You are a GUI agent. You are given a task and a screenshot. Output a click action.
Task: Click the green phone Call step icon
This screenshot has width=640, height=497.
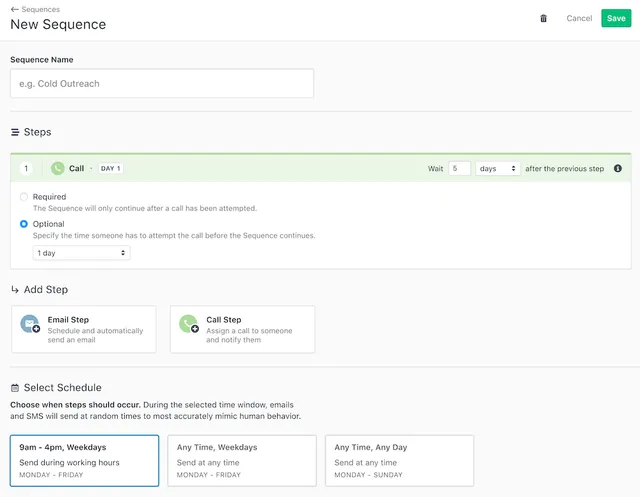tap(58, 168)
